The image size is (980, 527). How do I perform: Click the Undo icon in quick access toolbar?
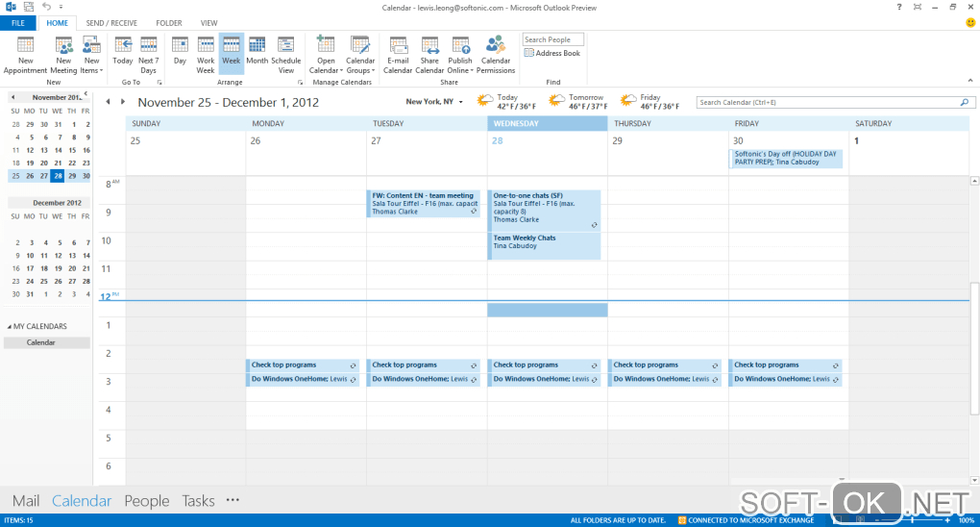46,7
